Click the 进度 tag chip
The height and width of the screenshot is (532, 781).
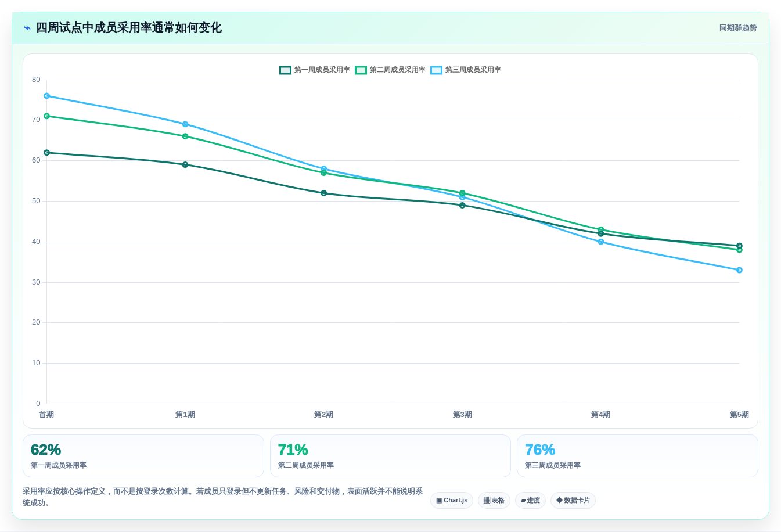(x=530, y=501)
